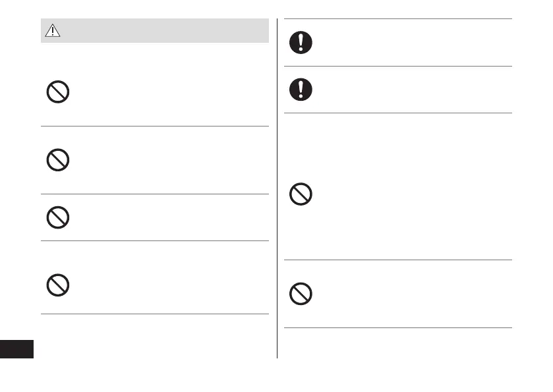
Task: Click divider line above the last left prohibition section
Action: coord(155,240)
